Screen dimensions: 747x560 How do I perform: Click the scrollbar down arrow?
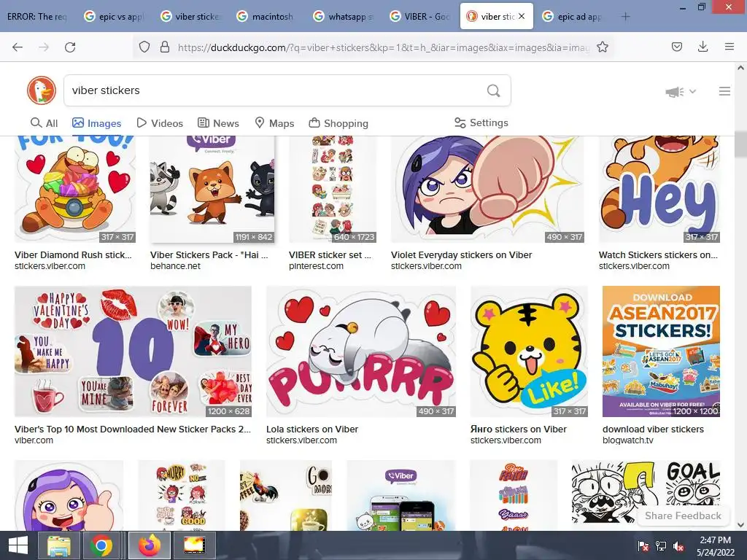coord(740,525)
